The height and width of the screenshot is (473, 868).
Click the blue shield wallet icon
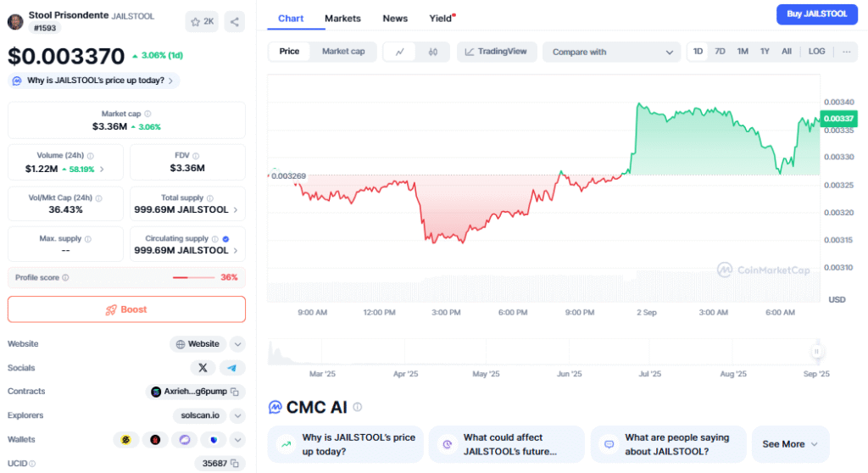(214, 440)
